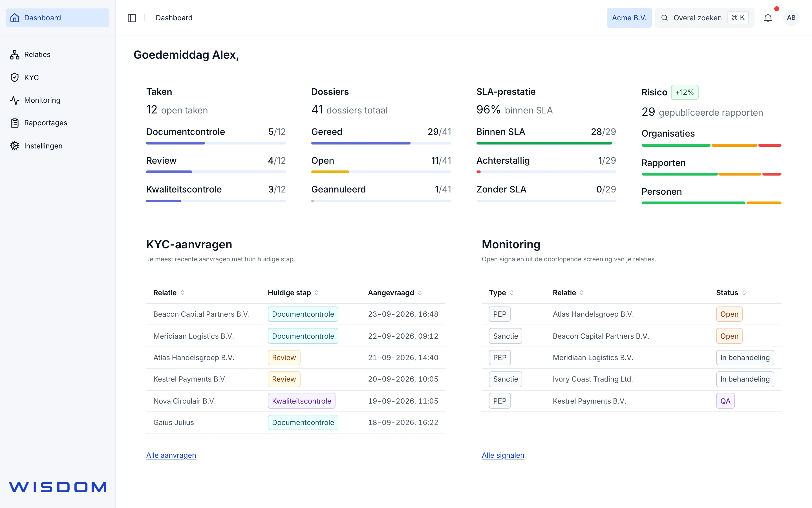Click Sanctie type for Ivory Coast Trading
Viewport: 812px width, 508px height.
click(x=505, y=379)
